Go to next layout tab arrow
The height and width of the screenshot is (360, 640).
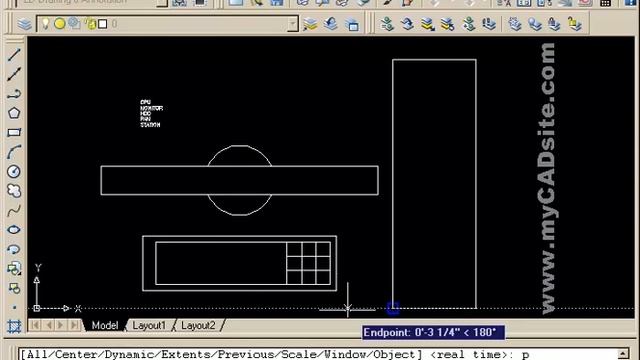61,325
